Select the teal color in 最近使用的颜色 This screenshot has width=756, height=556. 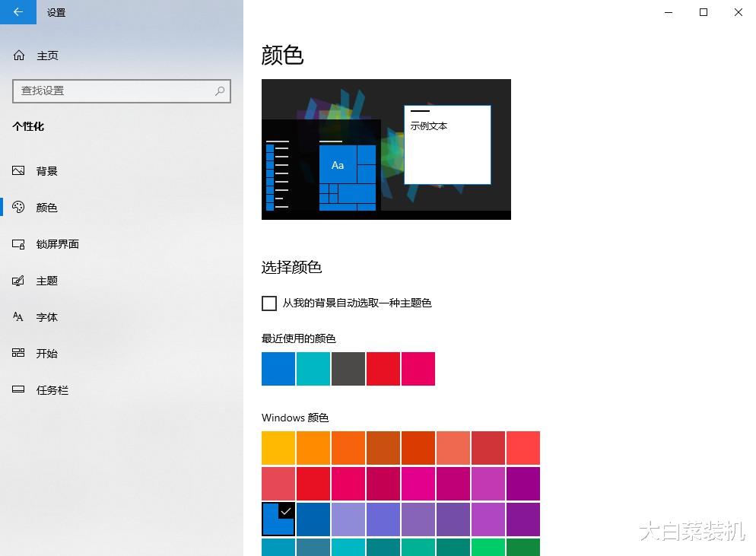[313, 368]
